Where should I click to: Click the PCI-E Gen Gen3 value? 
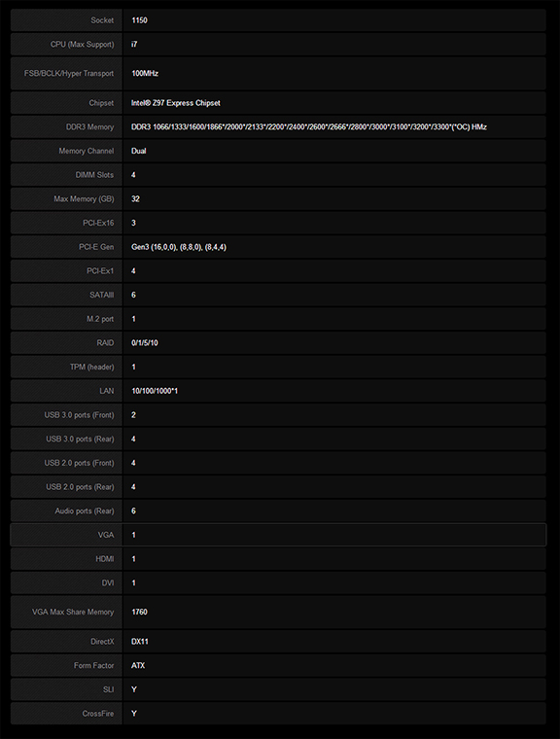(x=179, y=247)
